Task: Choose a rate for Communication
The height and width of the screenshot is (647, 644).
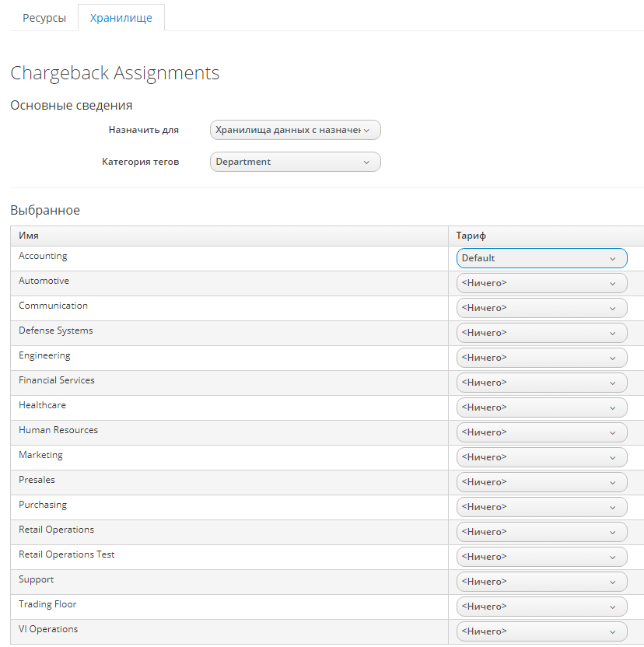Action: [x=541, y=308]
